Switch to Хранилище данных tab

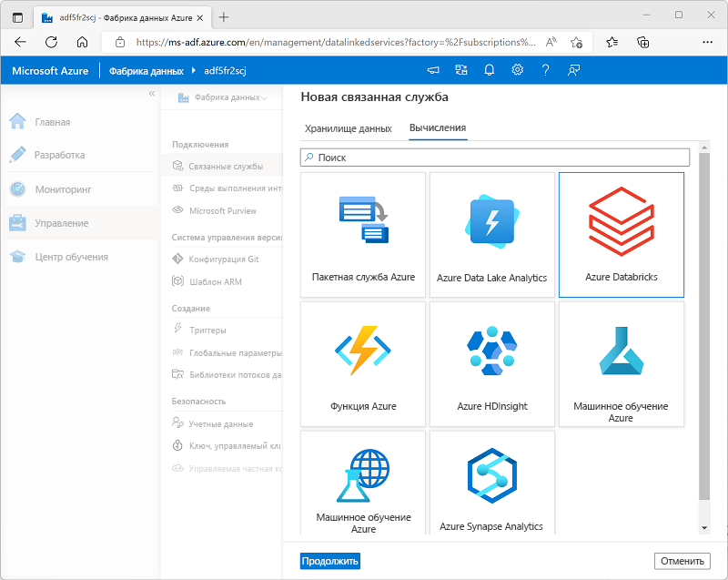349,128
